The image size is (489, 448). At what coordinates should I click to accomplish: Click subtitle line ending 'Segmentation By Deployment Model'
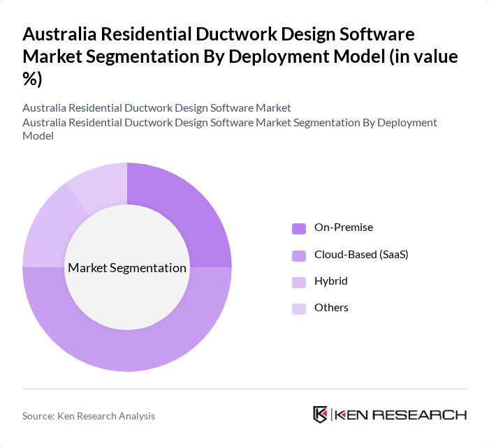(x=230, y=129)
